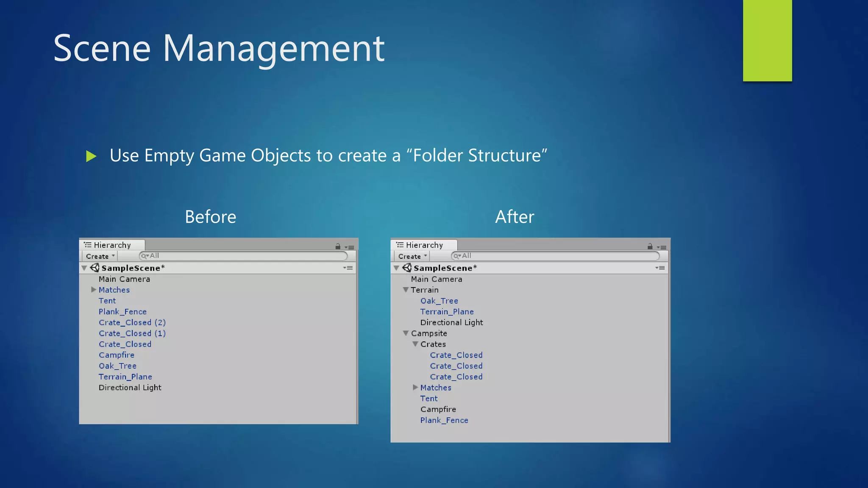This screenshot has width=868, height=488.
Task: Click the SampleScene* name in Before panel
Action: pyautogui.click(x=133, y=268)
